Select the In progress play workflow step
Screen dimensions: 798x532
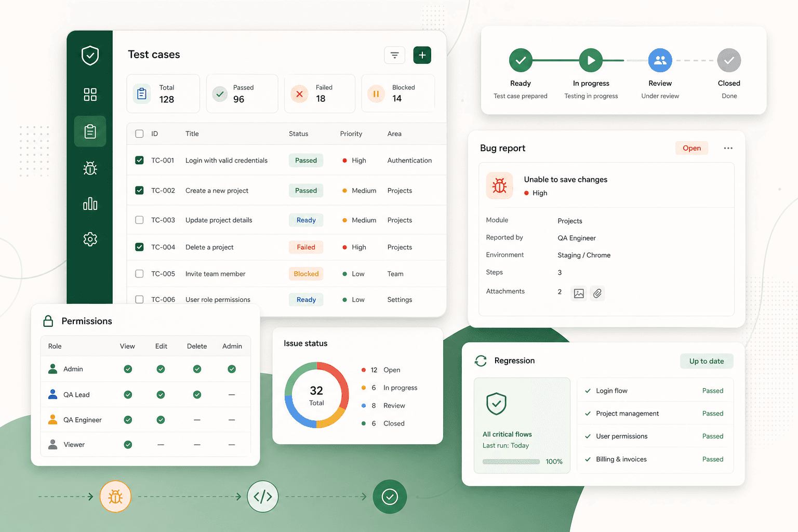click(591, 60)
